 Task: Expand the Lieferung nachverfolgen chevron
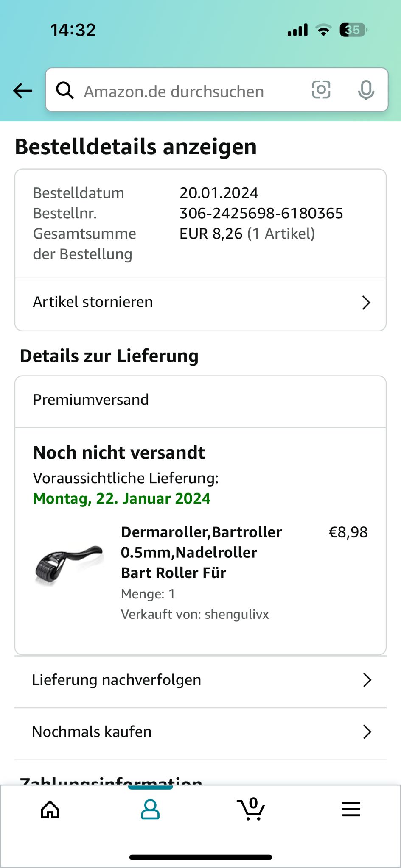[367, 680]
